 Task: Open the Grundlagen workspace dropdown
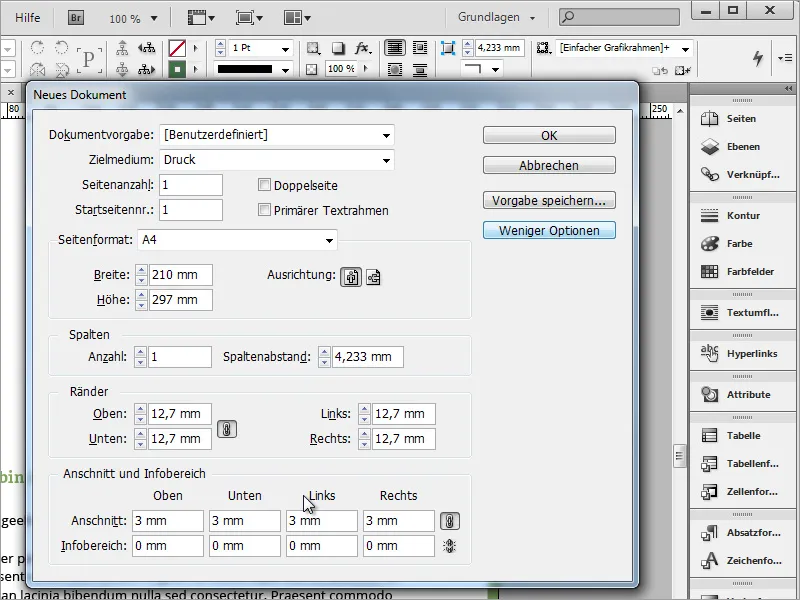(496, 17)
